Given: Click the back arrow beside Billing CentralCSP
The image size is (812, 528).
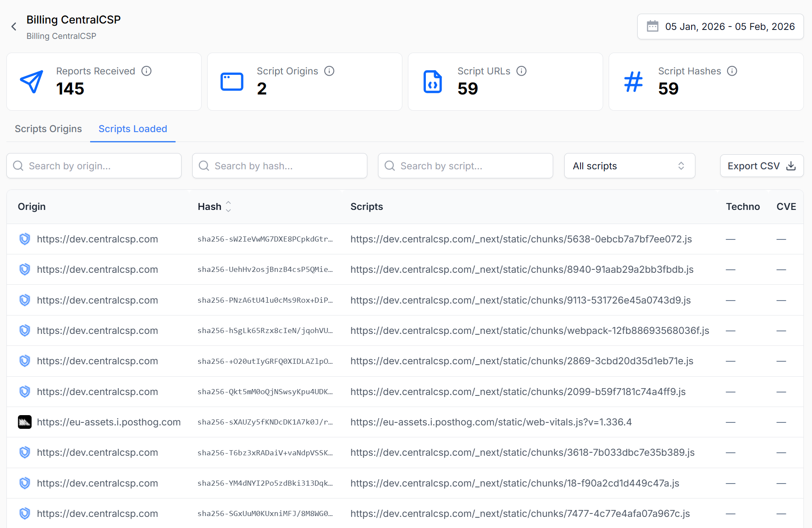Looking at the screenshot, I should pos(14,26).
